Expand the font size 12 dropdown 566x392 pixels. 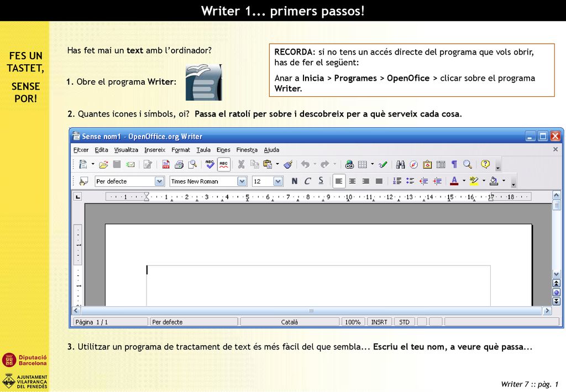click(277, 181)
